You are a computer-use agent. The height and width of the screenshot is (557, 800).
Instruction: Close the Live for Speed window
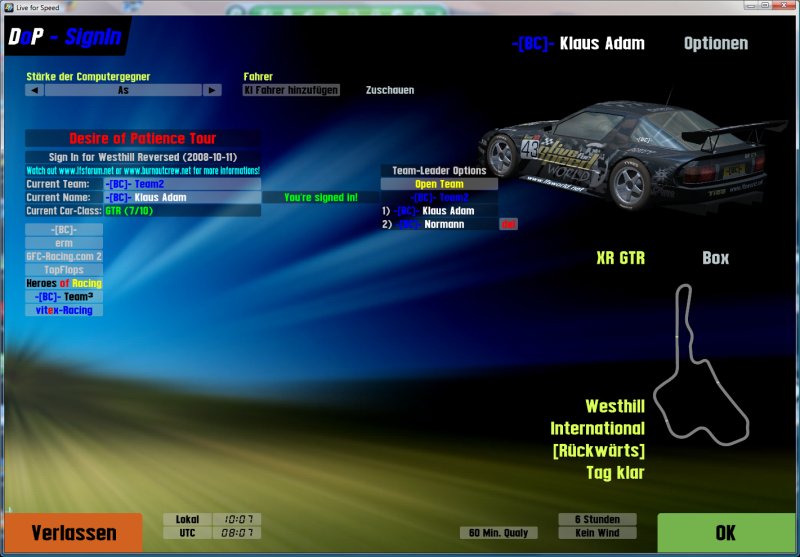pyautogui.click(x=785, y=5)
